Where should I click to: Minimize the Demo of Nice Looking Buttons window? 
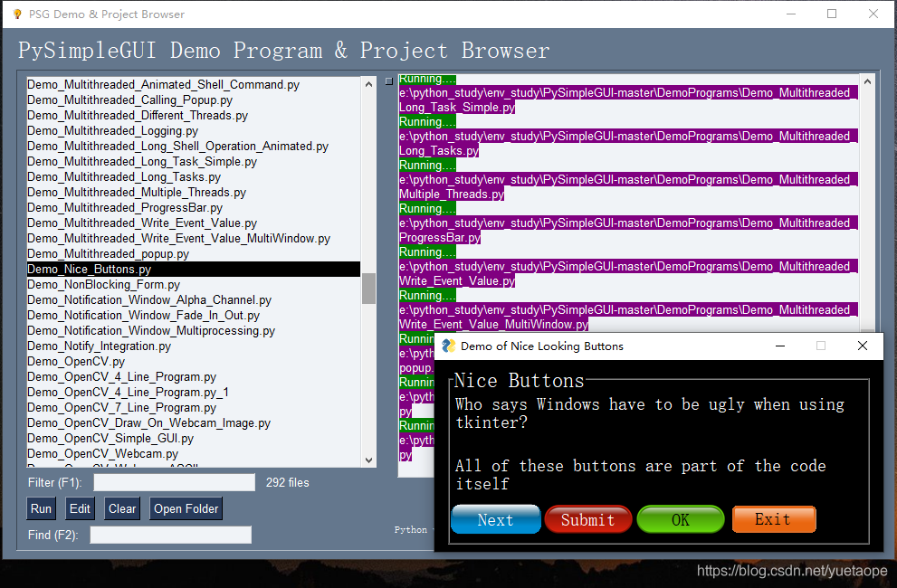tap(779, 346)
